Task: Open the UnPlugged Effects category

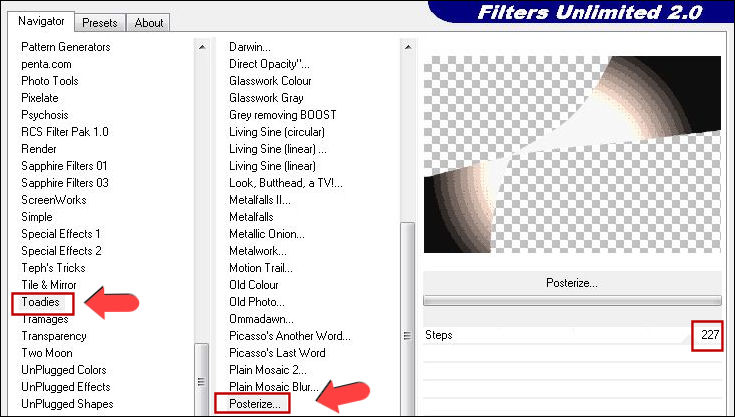Action: 66,387
